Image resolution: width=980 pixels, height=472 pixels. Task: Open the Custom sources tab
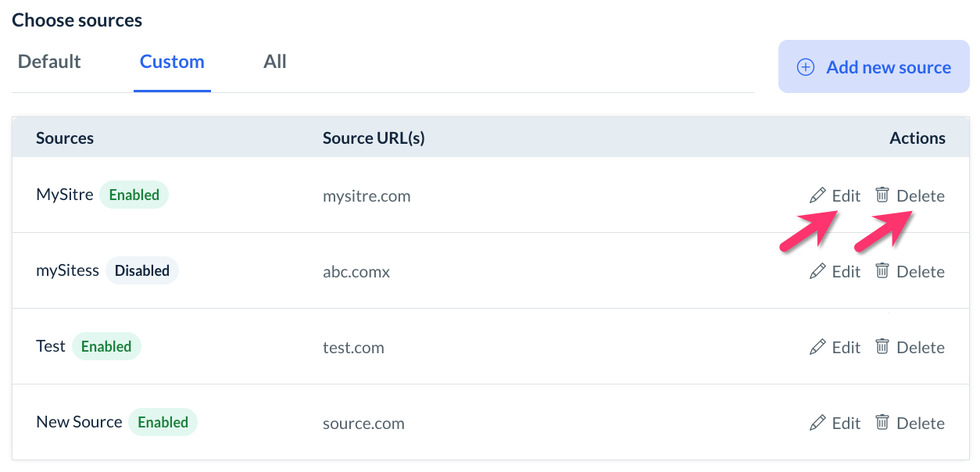[172, 62]
